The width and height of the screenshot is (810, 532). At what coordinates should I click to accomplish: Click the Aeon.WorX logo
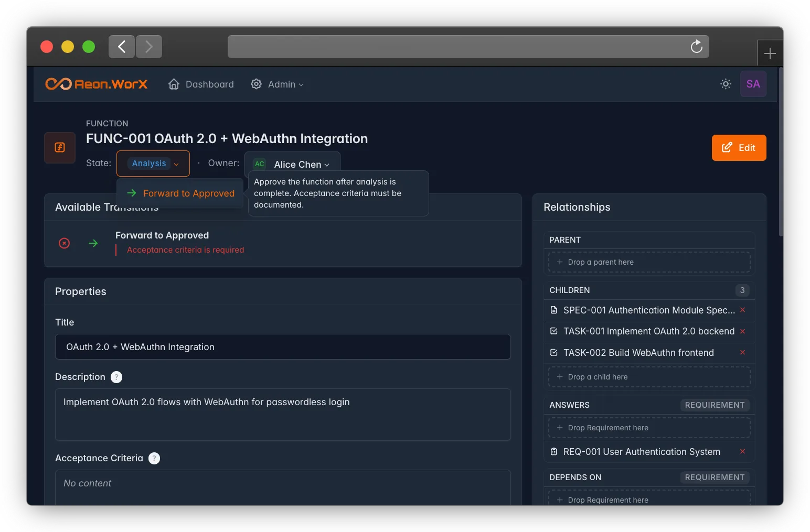[x=97, y=84]
